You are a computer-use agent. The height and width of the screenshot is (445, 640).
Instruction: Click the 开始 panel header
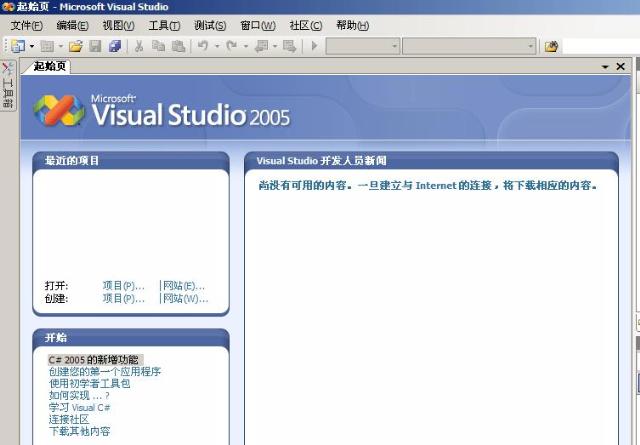click(x=131, y=338)
